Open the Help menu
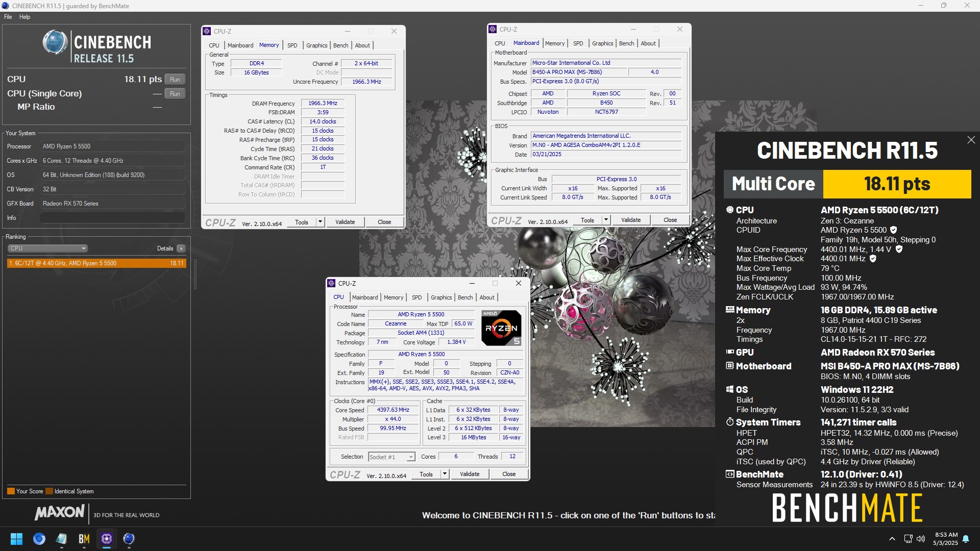Viewport: 980px width, 551px height. [25, 17]
